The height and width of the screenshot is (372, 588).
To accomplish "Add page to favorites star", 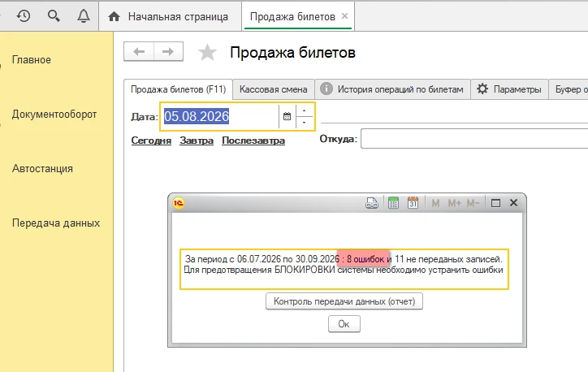I will (207, 53).
